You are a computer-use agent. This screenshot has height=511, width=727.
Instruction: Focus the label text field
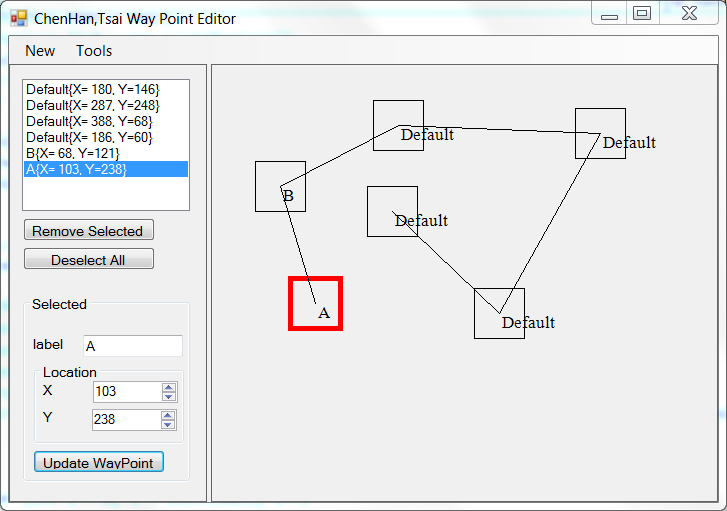click(132, 346)
